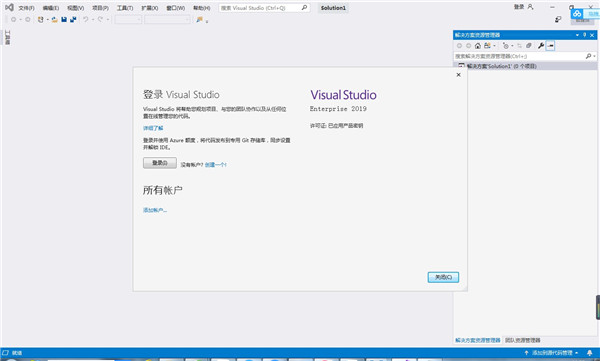Click add to source control status item
The width and height of the screenshot is (600, 361).
point(551,353)
